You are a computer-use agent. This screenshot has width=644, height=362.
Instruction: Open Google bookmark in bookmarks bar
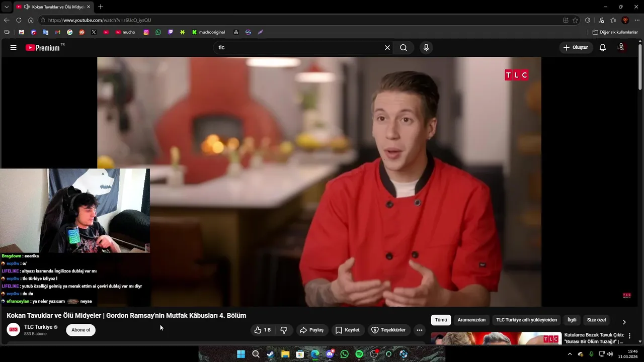click(69, 32)
